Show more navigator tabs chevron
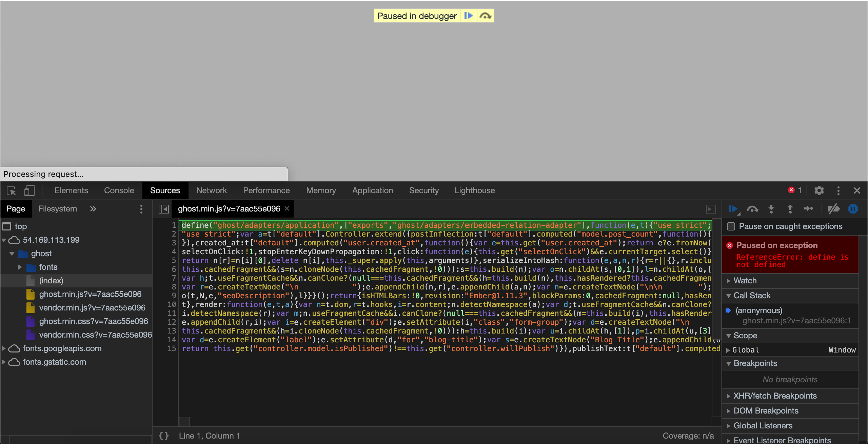Image resolution: width=868 pixels, height=444 pixels. (x=93, y=209)
